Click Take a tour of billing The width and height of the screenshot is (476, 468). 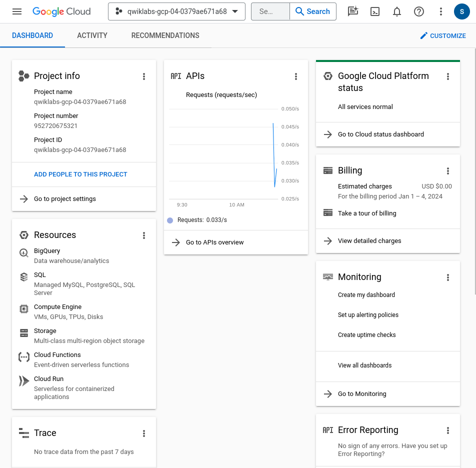367,213
